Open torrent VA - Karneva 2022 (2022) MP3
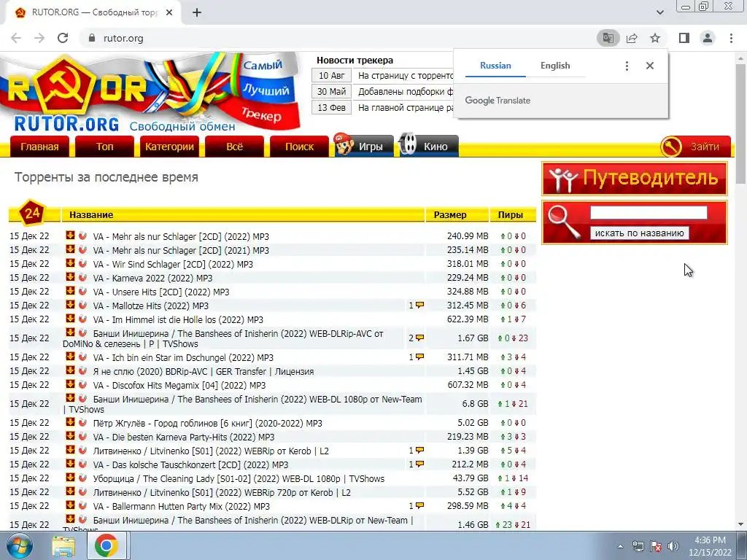747x560 pixels. pos(153,278)
